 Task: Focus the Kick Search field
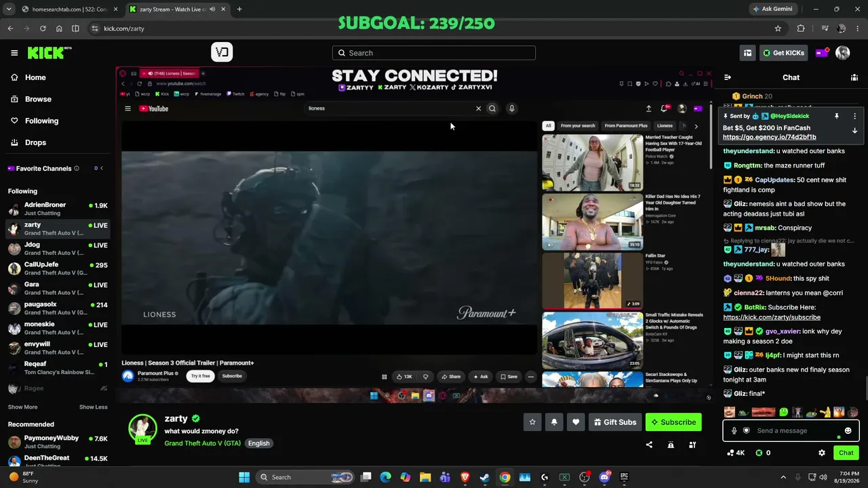[x=434, y=53]
